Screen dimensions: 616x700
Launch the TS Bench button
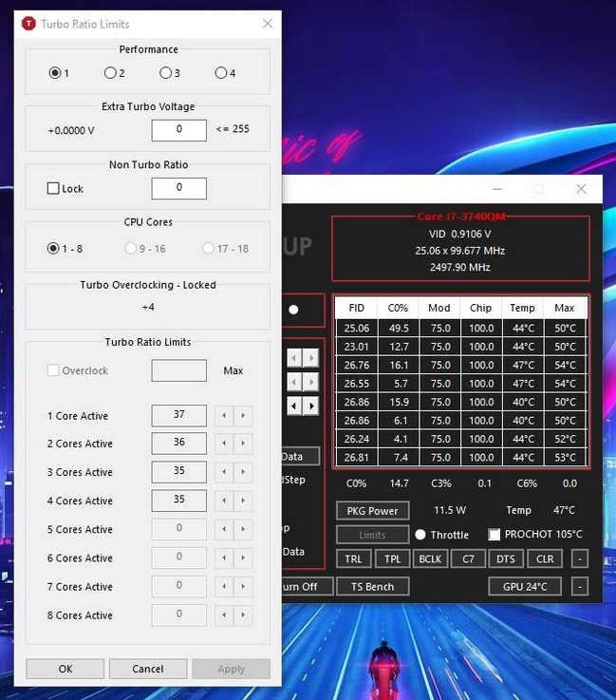[x=372, y=587]
